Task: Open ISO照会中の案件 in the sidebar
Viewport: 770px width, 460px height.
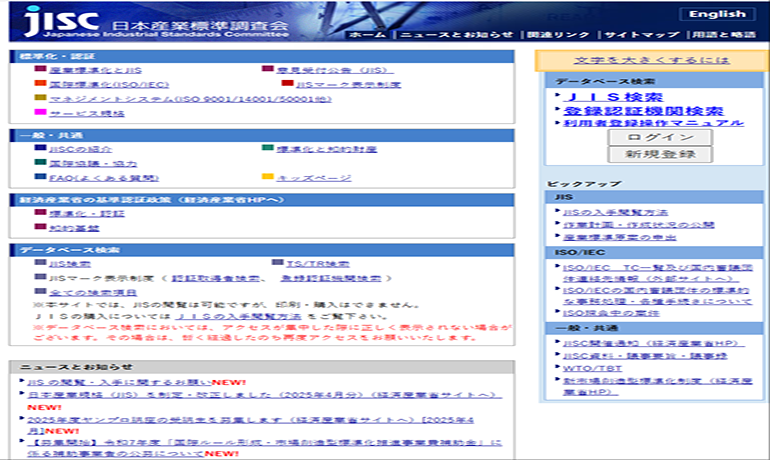Action: tap(611, 313)
